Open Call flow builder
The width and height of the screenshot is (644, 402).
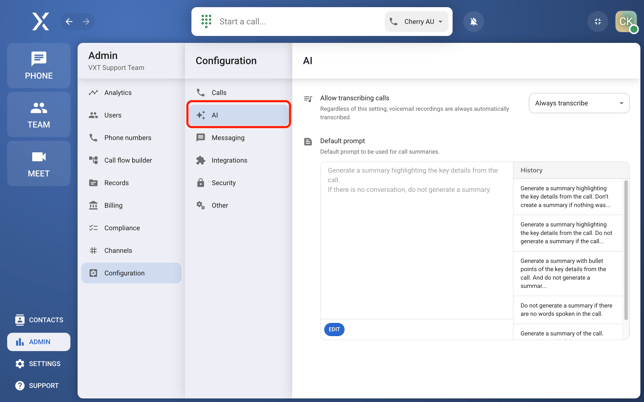[131, 160]
